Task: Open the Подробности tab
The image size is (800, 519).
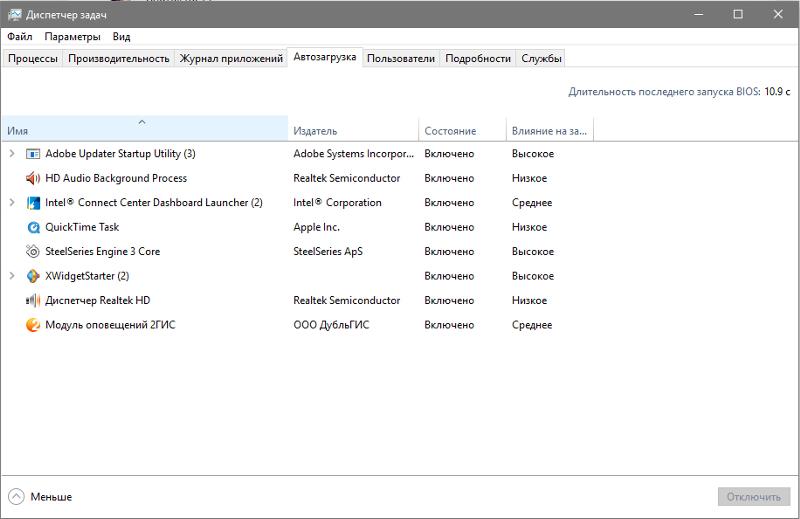Action: [x=478, y=58]
